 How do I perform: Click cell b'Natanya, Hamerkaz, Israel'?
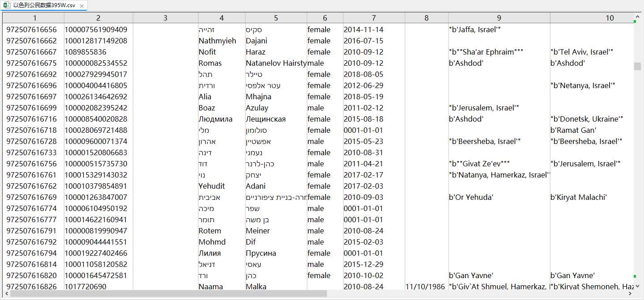pyautogui.click(x=499, y=175)
